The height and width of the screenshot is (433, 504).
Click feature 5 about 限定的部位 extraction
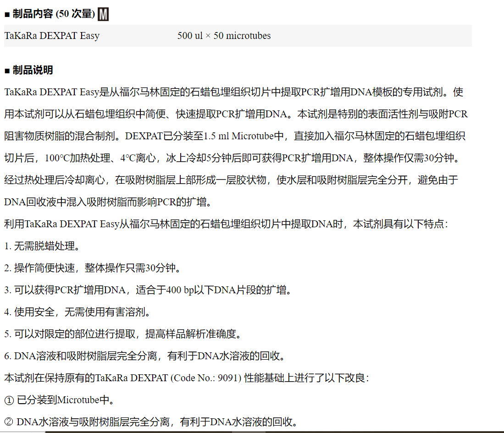point(122,334)
